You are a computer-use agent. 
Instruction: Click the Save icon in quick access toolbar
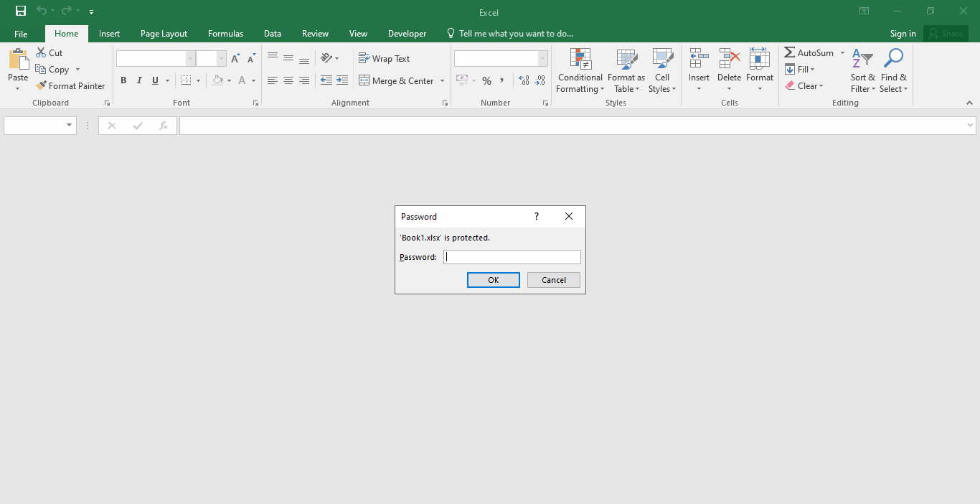21,11
